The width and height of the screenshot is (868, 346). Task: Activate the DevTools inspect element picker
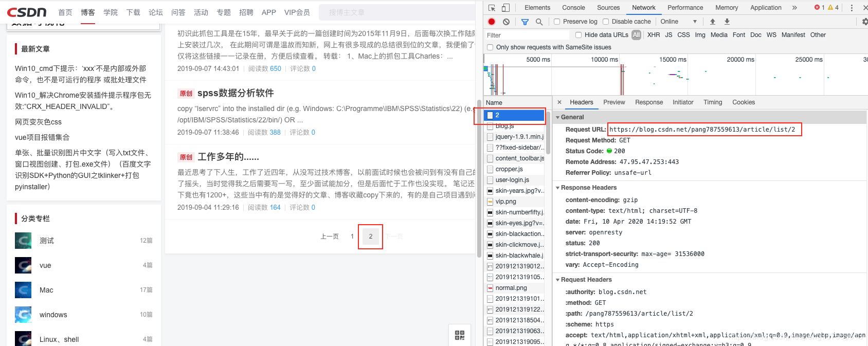click(x=492, y=8)
